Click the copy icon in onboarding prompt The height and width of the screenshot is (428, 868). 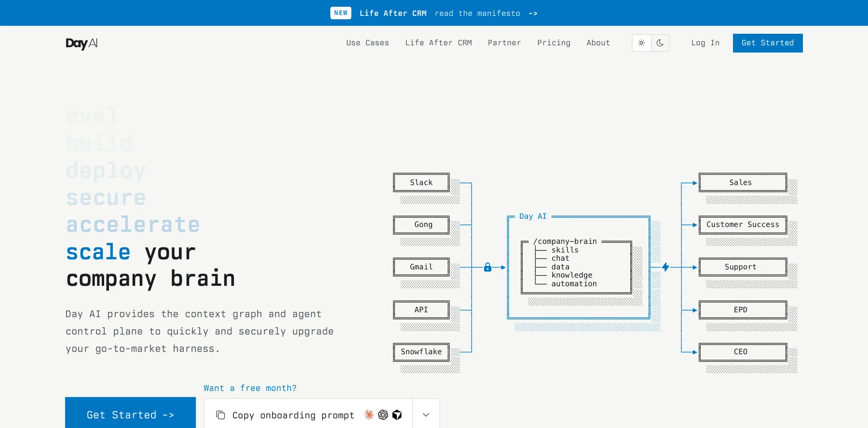pos(220,415)
